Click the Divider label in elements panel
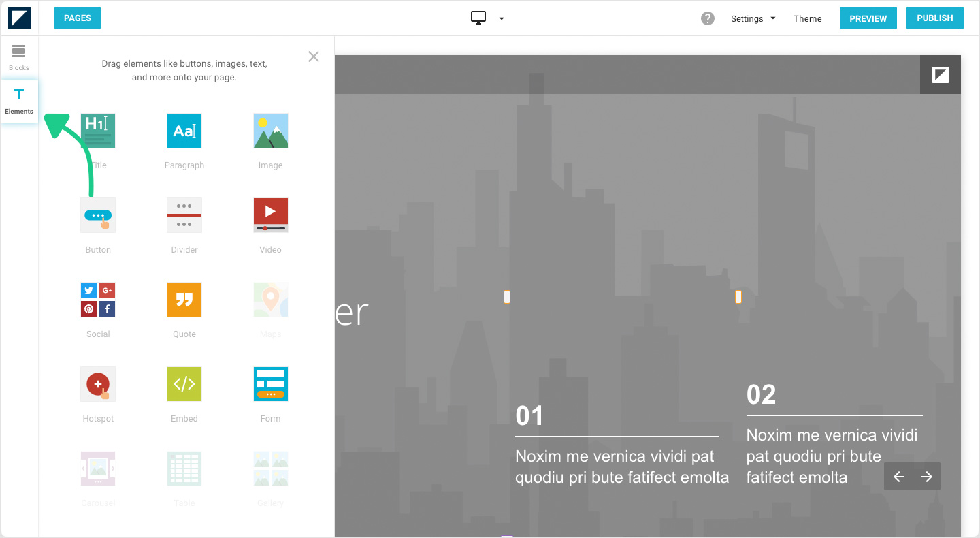Screen dimensions: 980x538 pyautogui.click(x=184, y=250)
